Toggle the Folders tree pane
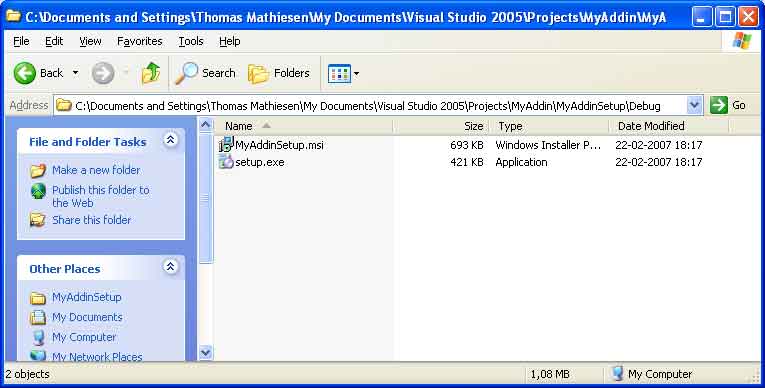The image size is (765, 388). (x=279, y=73)
